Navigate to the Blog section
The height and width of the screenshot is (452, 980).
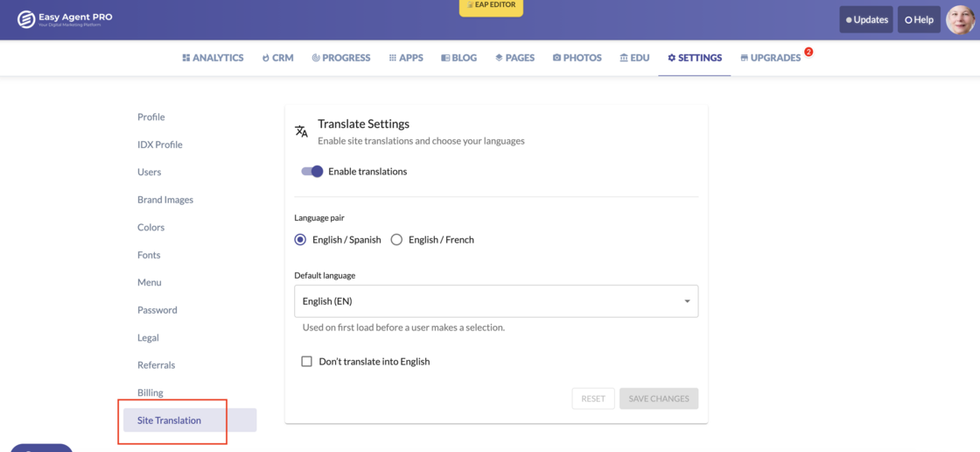459,58
